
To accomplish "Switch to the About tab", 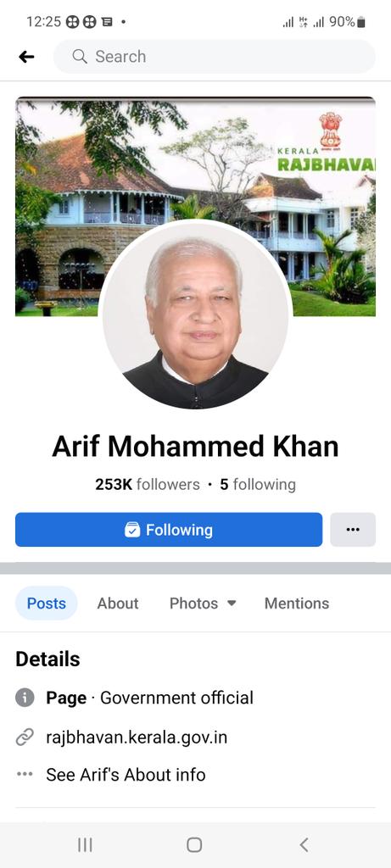I will [118, 604].
